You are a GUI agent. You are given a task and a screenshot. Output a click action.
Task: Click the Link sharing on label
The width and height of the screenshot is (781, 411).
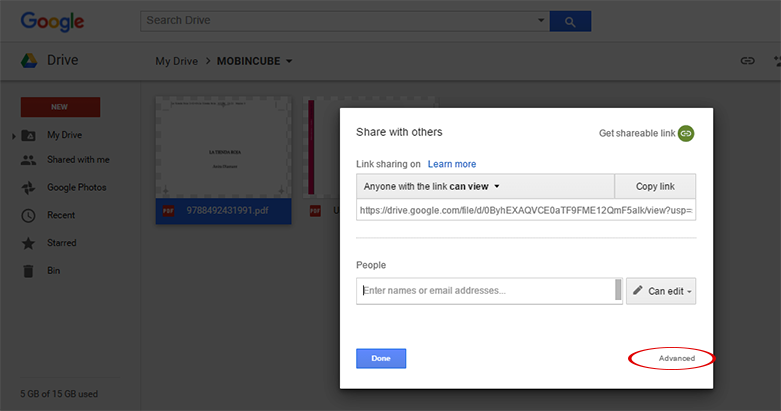[388, 164]
